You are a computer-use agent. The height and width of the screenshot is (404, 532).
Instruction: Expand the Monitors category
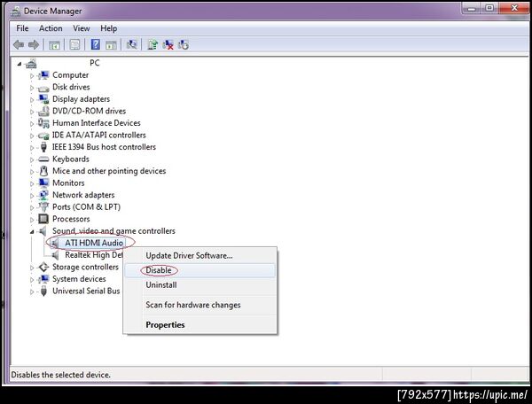pos(32,183)
